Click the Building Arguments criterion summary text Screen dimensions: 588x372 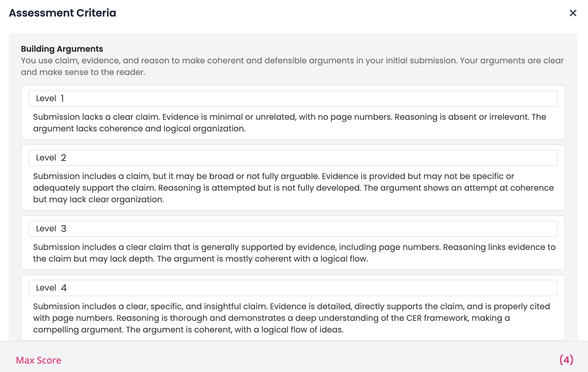292,66
